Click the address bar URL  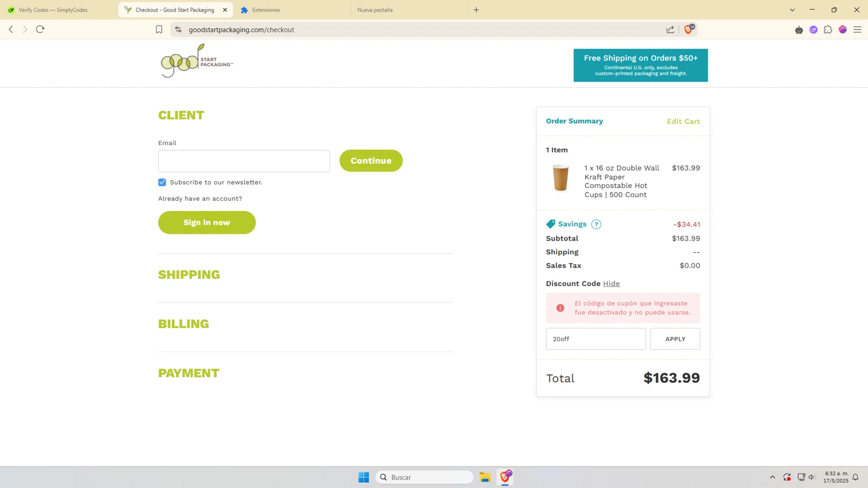tap(241, 29)
